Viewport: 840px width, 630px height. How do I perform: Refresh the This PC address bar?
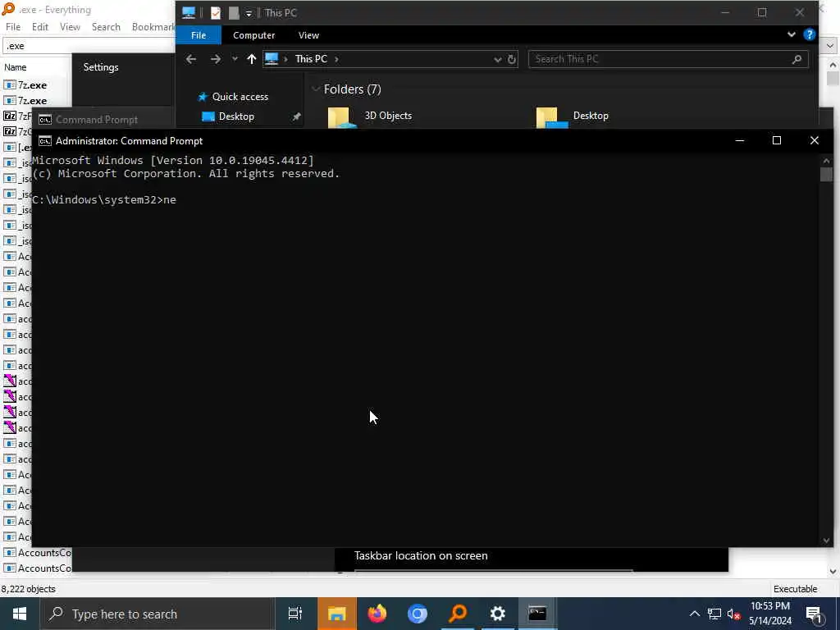pyautogui.click(x=512, y=59)
